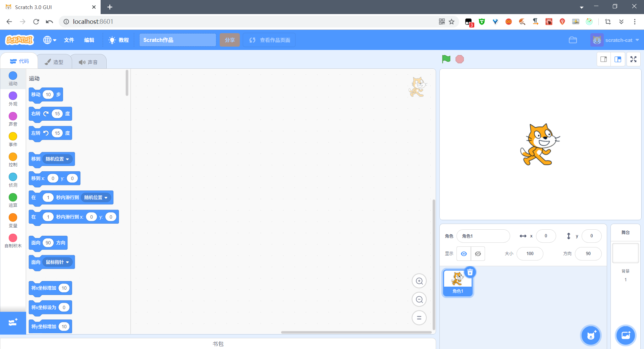Click the project title field Scratch作品
The image size is (644, 349).
pyautogui.click(x=177, y=40)
